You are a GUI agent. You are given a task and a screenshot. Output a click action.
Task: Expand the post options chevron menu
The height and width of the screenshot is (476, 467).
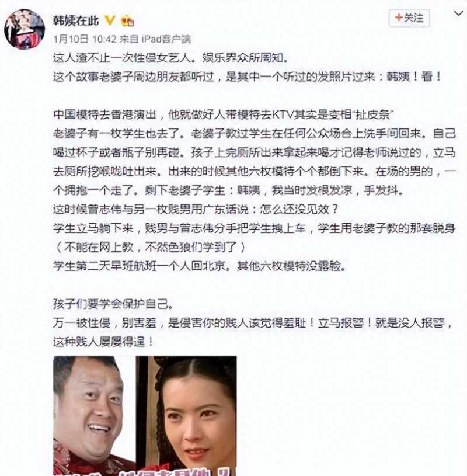click(458, 13)
